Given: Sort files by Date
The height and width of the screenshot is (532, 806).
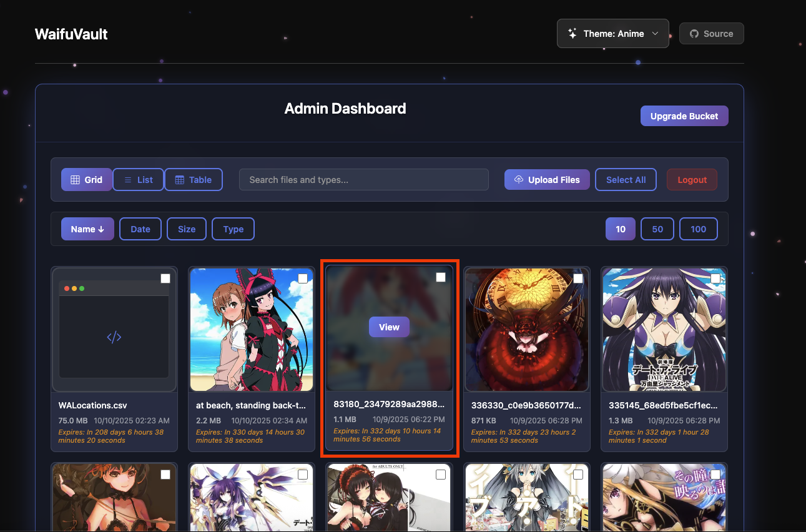Looking at the screenshot, I should 140,229.
